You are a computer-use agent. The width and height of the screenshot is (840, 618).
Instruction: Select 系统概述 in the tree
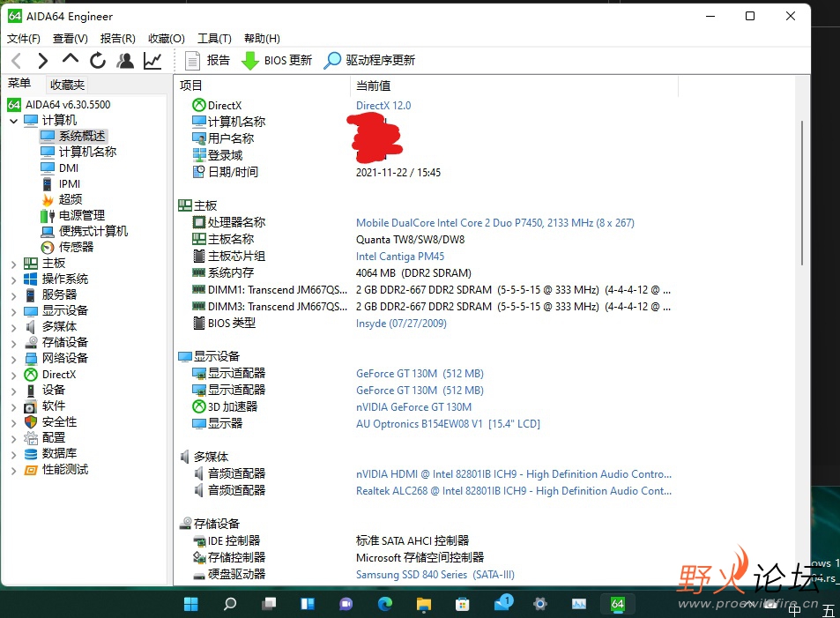click(73, 136)
